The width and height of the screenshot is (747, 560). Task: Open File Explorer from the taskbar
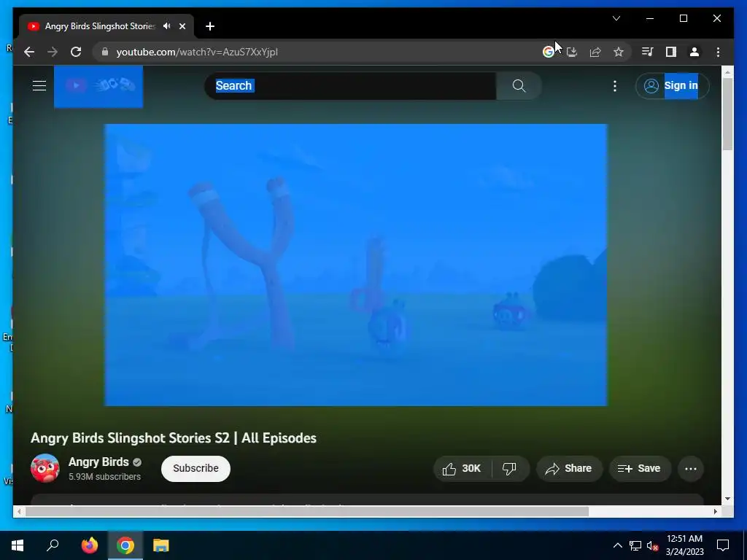pyautogui.click(x=161, y=545)
